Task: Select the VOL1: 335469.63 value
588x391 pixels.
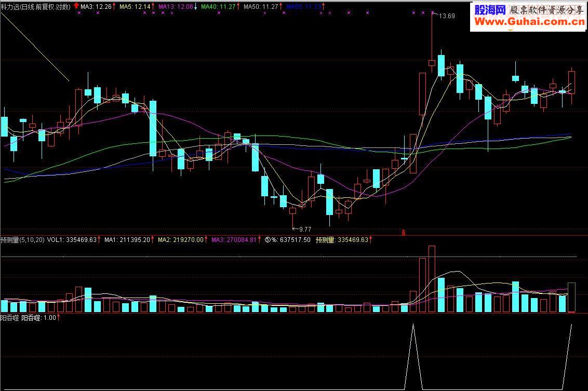Action: point(72,239)
